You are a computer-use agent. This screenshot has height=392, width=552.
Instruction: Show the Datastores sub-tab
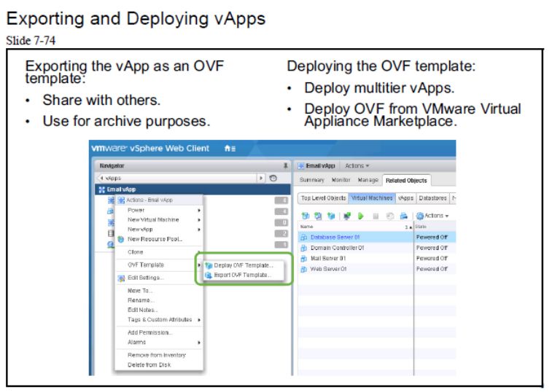point(432,198)
